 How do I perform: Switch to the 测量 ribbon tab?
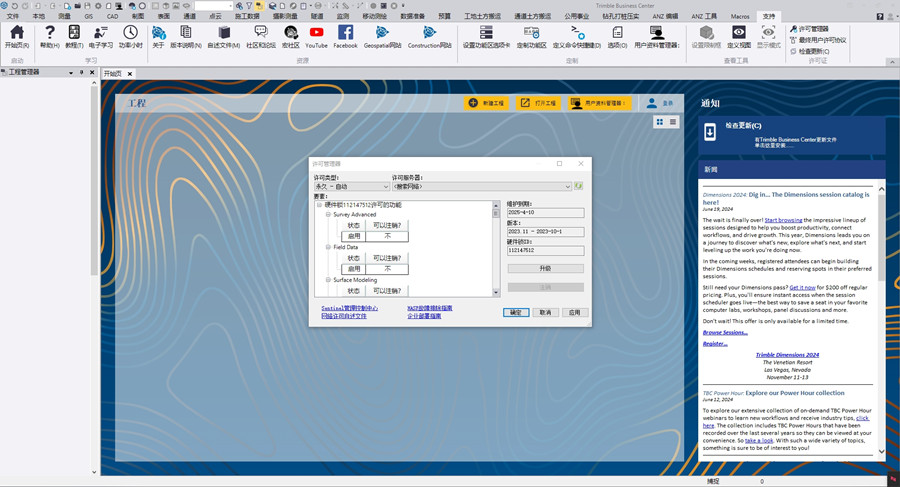click(64, 16)
